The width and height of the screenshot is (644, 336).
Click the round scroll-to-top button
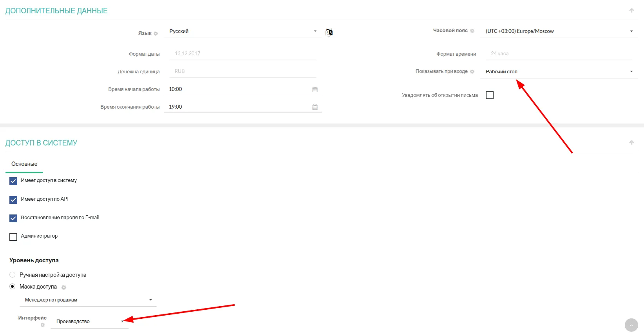[x=631, y=325]
